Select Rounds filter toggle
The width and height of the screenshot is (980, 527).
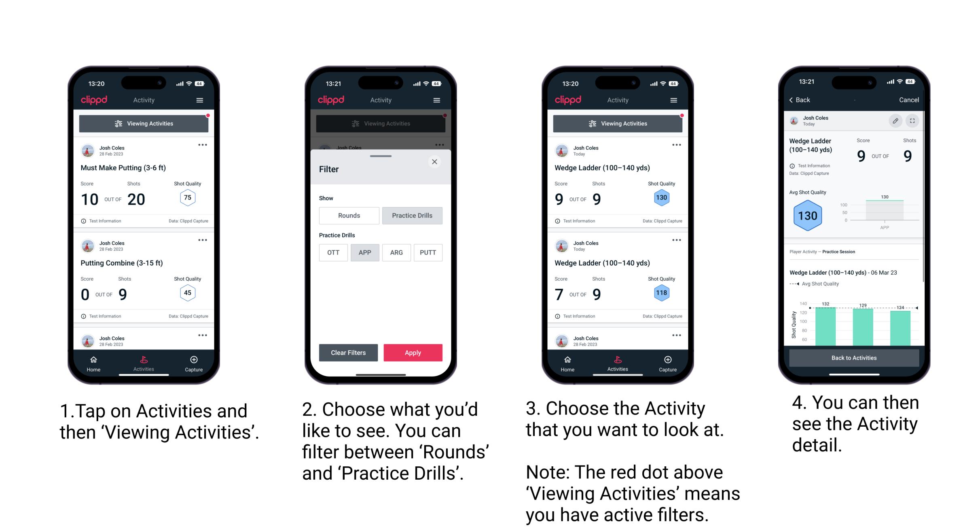coord(347,216)
